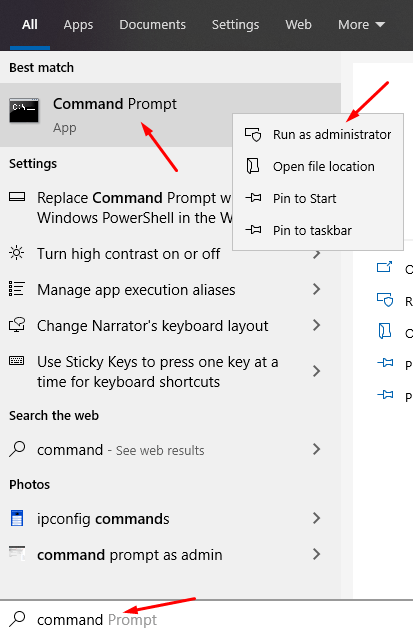Switch to the Apps search tab

(78, 25)
